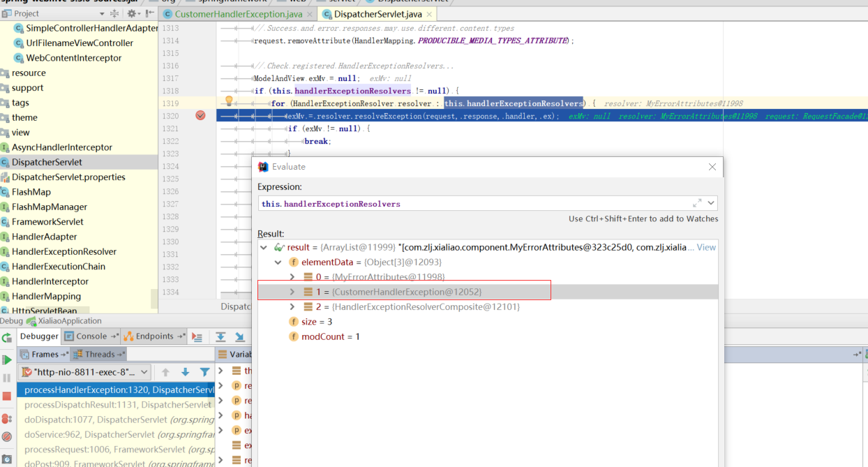This screenshot has width=868, height=467.
Task: Click the line 1320 breakpoint marker
Action: [x=201, y=115]
